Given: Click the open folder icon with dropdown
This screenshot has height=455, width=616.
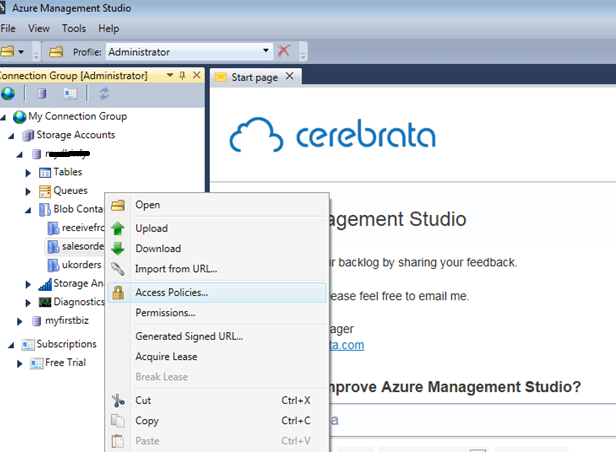Looking at the screenshot, I should click(x=7, y=51).
